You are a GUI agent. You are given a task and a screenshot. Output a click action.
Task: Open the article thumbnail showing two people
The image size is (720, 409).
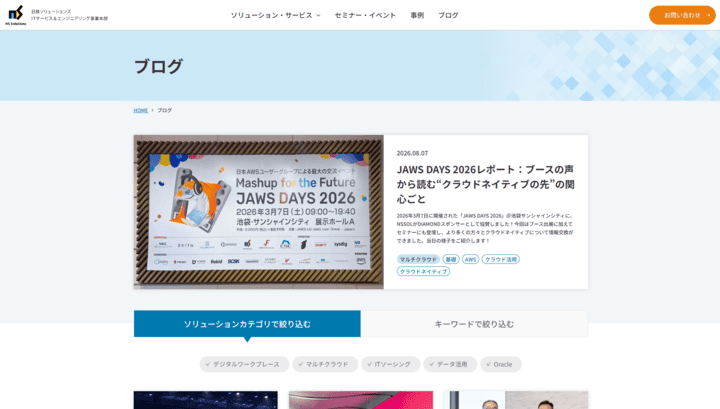click(516, 400)
